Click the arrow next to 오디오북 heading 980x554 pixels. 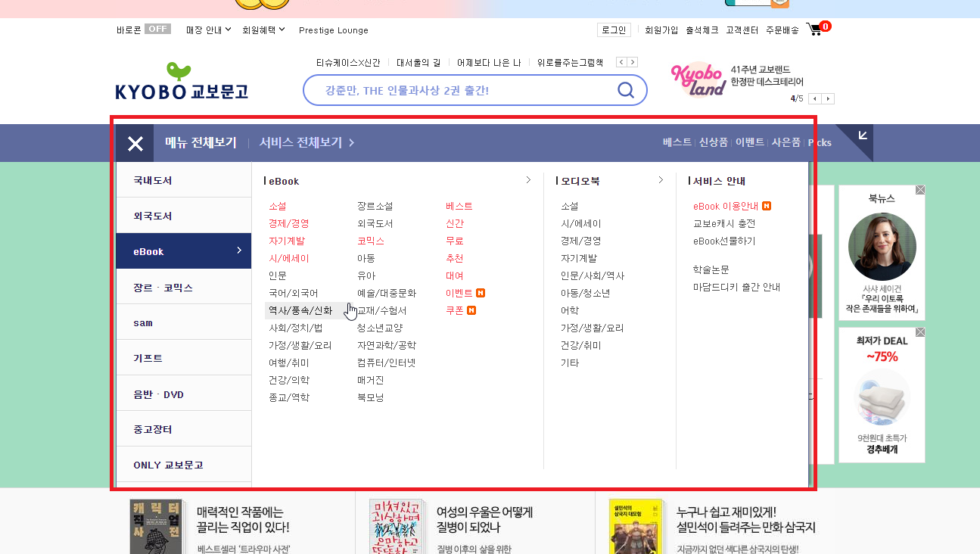coord(661,180)
